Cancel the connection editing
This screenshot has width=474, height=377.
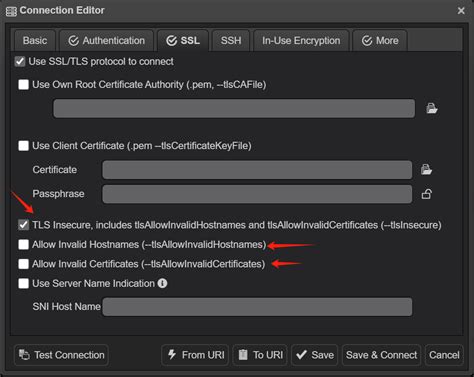pos(444,355)
